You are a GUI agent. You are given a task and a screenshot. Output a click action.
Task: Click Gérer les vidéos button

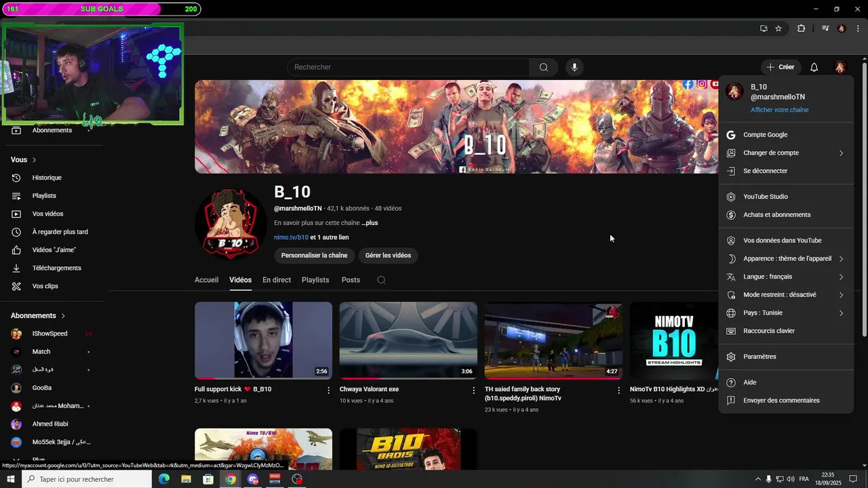click(388, 256)
